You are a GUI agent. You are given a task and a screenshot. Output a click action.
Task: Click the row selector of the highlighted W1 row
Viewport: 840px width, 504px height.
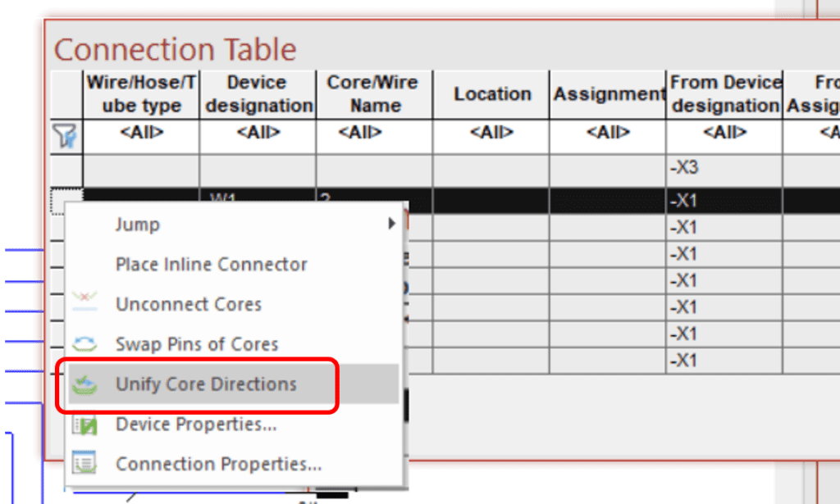[x=66, y=199]
